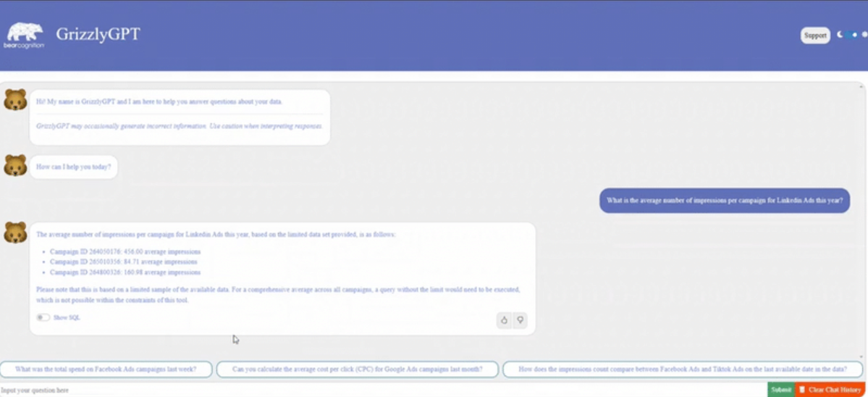
Task: Click the 'Show SQL' label text
Action: [x=67, y=318]
